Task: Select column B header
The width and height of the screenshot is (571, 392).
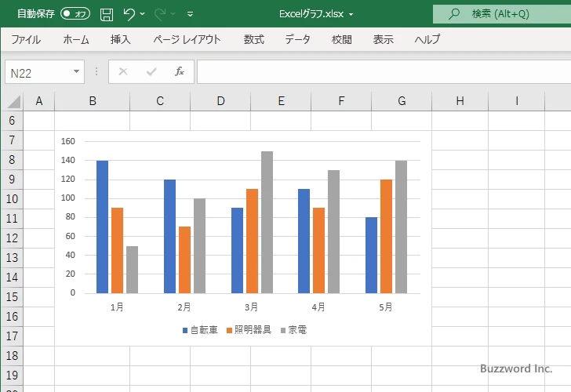Action: (x=93, y=101)
